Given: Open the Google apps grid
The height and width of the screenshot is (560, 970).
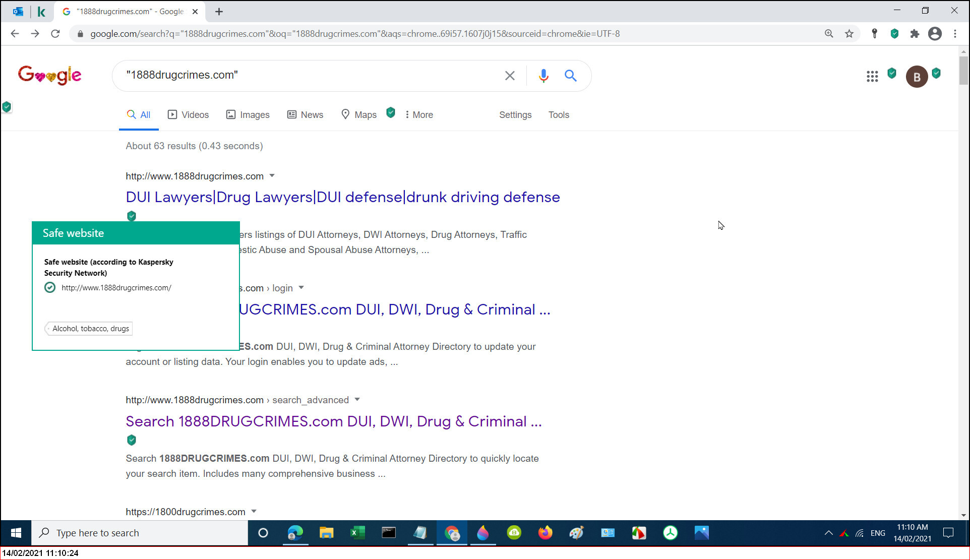Looking at the screenshot, I should pos(872,76).
